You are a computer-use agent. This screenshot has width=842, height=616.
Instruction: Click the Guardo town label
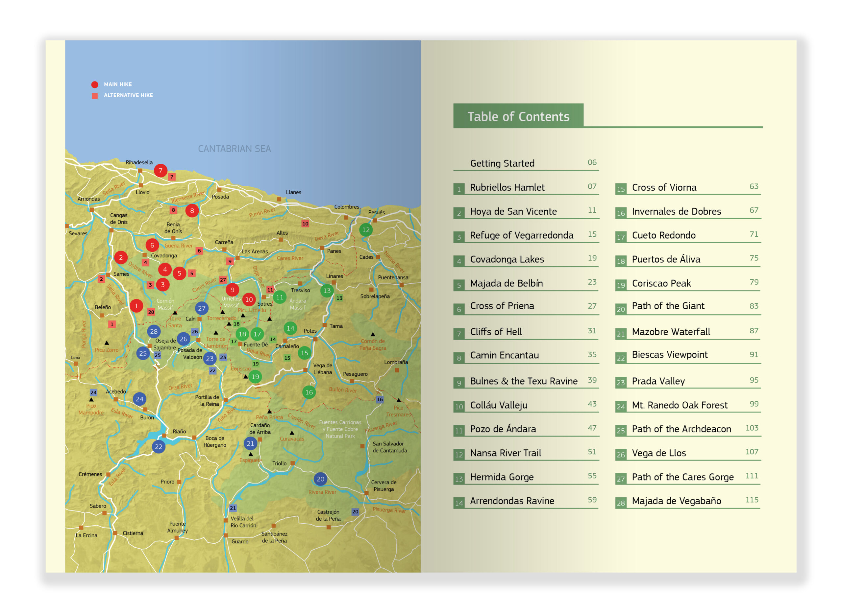point(240,542)
